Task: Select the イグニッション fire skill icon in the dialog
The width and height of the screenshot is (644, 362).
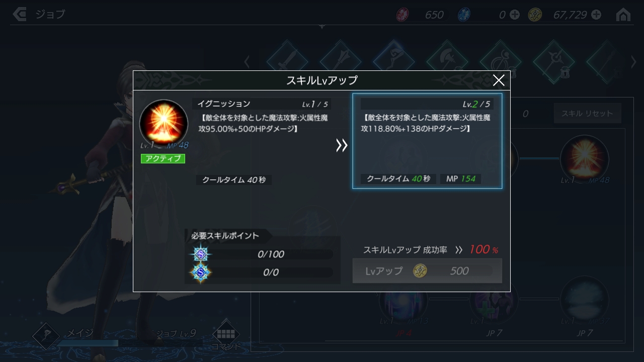Action: [x=164, y=124]
